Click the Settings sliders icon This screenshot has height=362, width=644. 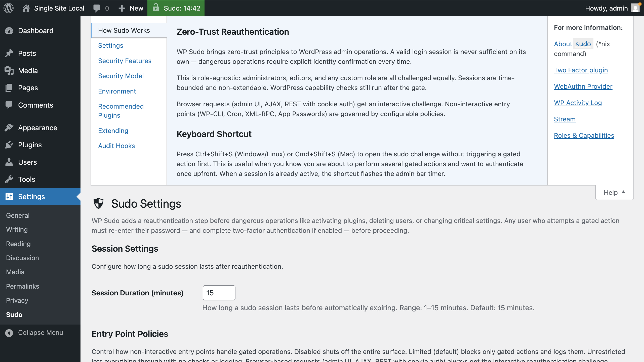[x=9, y=197]
